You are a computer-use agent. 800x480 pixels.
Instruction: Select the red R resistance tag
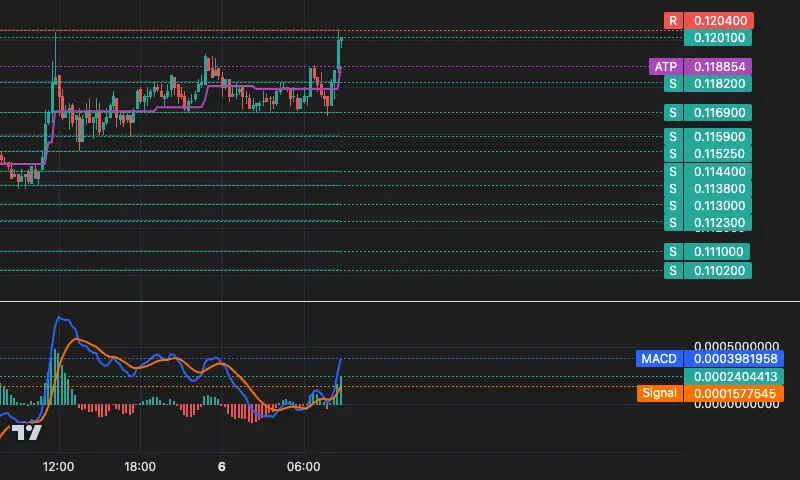[x=673, y=20]
